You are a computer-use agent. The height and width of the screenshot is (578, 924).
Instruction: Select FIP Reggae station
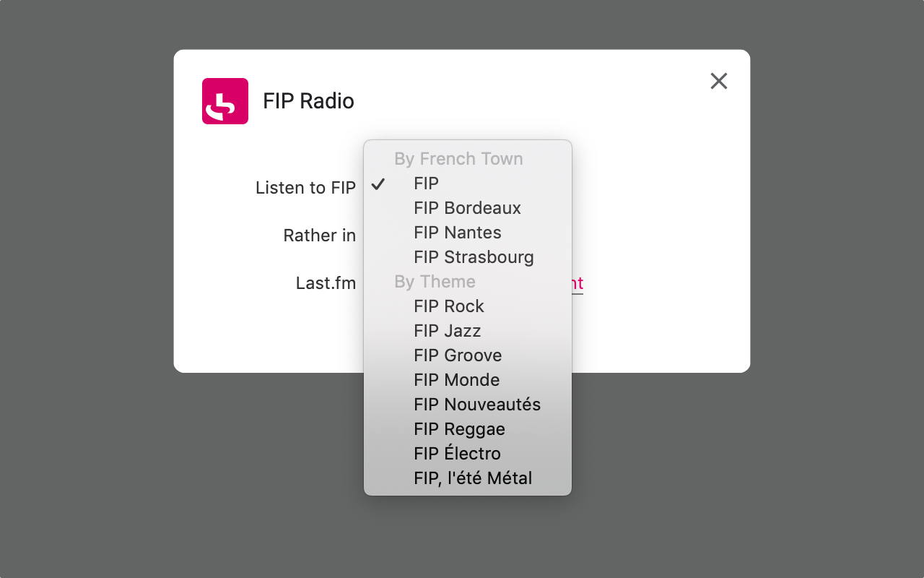click(x=459, y=429)
